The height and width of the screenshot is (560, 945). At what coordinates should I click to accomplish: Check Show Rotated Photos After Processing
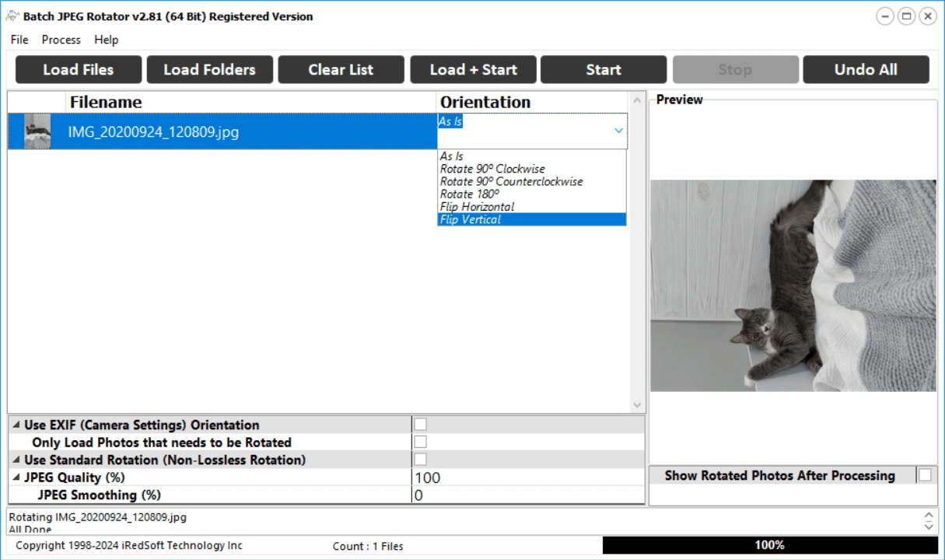[x=925, y=475]
